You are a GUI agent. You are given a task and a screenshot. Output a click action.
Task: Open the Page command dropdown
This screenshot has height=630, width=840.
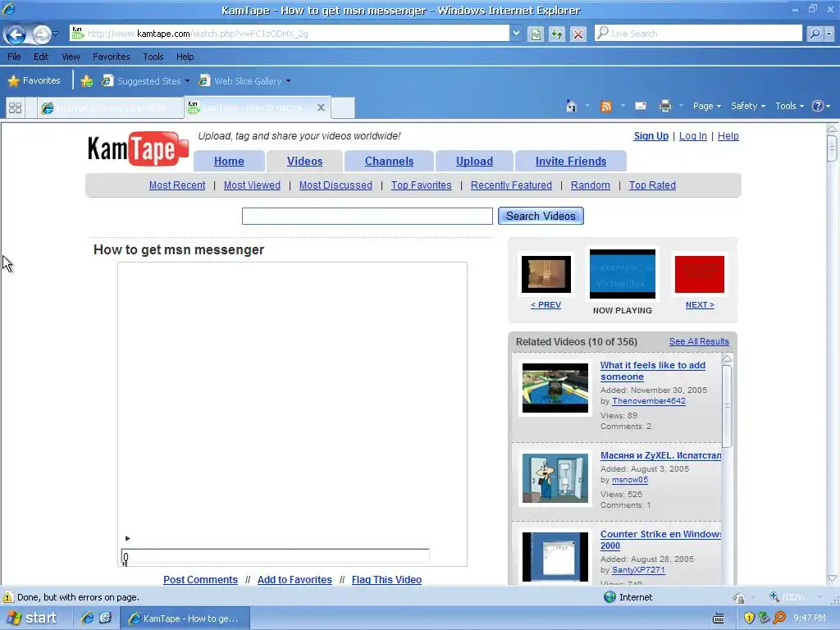(706, 106)
